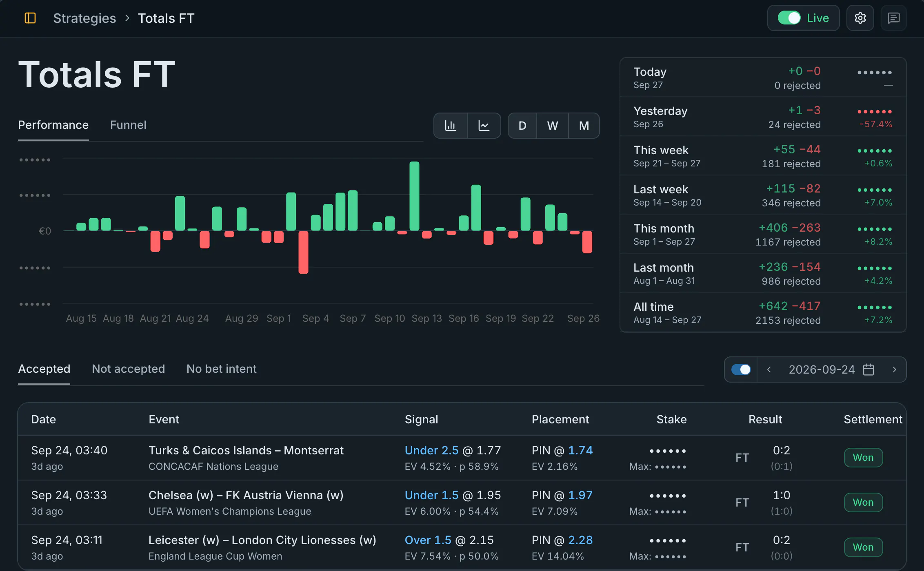
Task: Select daily D granularity
Action: point(522,126)
